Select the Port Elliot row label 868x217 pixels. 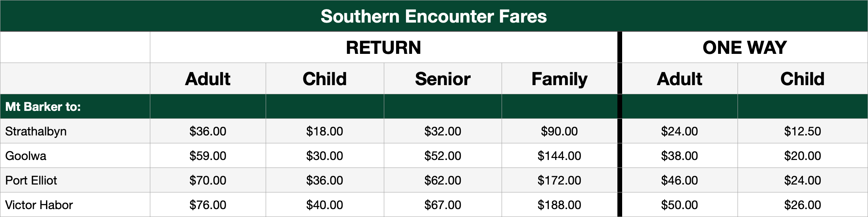pyautogui.click(x=31, y=180)
